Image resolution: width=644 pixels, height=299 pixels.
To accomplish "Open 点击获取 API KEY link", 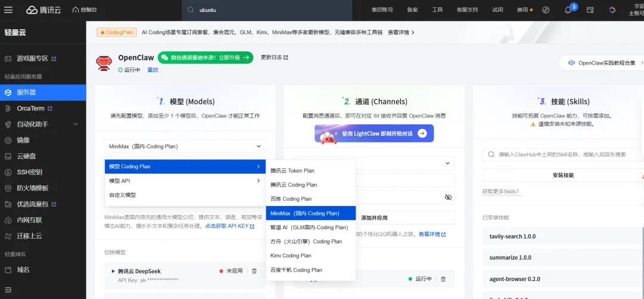I will pyautogui.click(x=230, y=226).
